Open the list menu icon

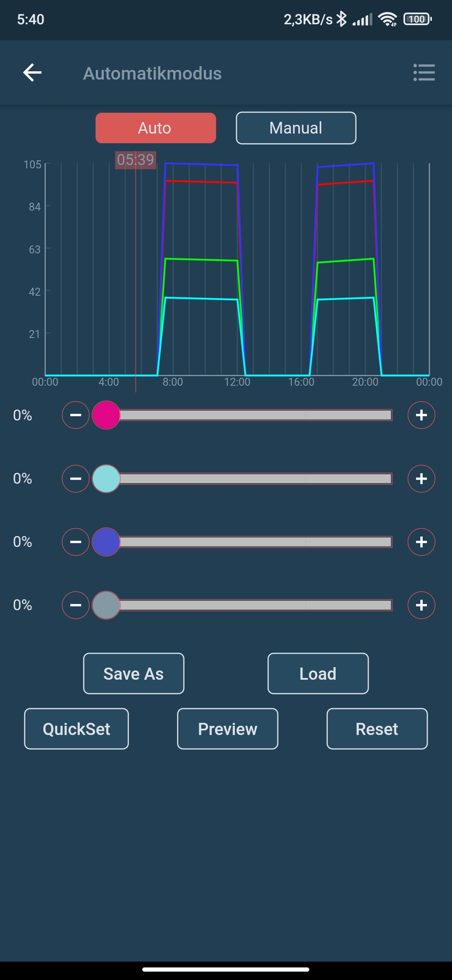coord(424,73)
